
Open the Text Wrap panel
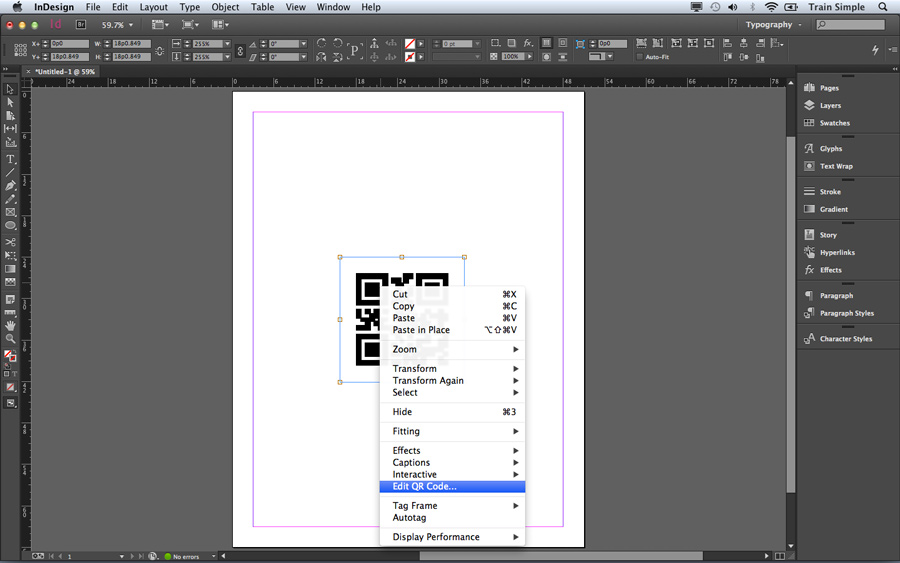836,166
